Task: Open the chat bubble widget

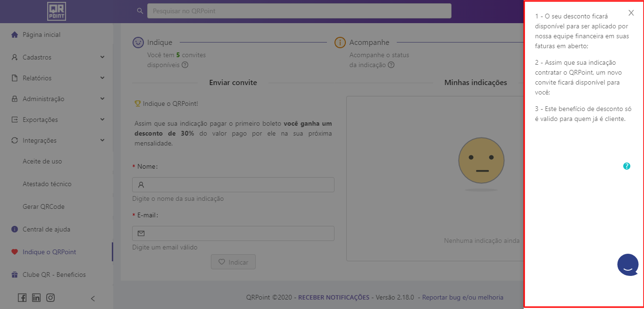Action: point(627,265)
